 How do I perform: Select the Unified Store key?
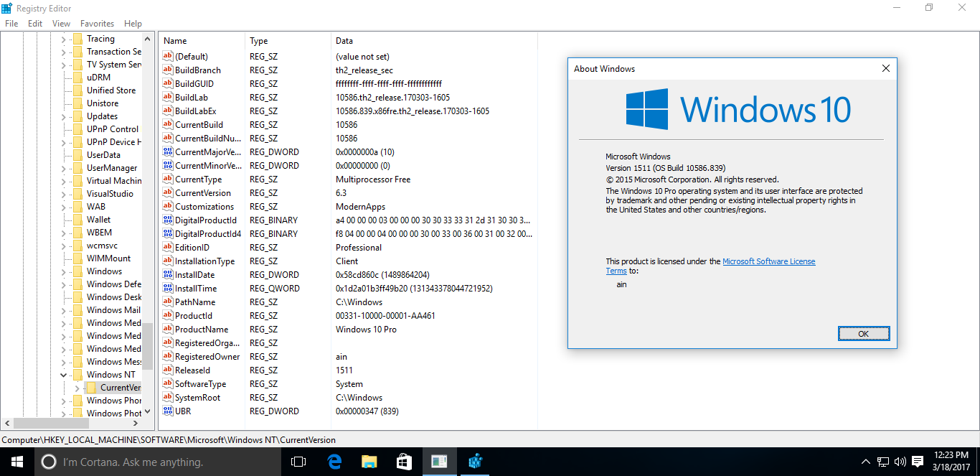(111, 90)
